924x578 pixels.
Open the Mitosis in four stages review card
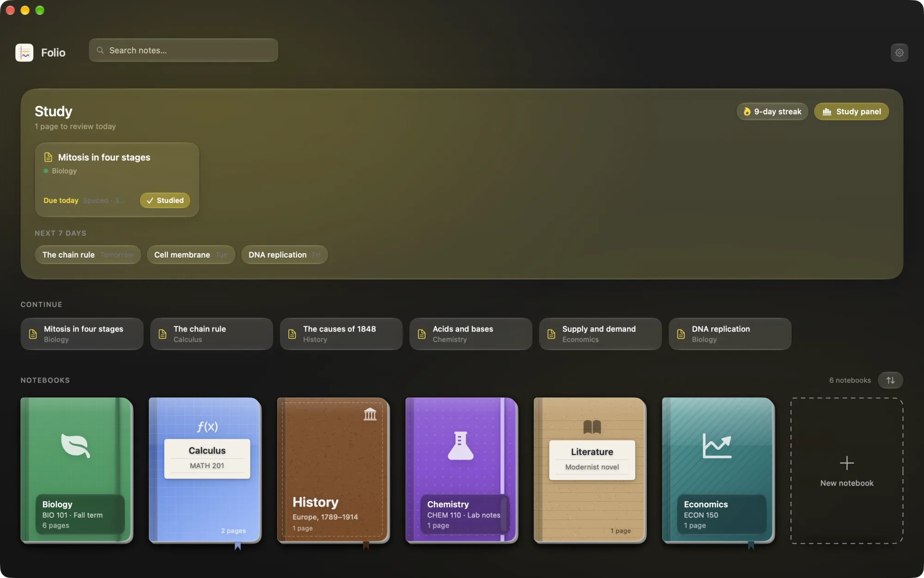click(x=117, y=180)
